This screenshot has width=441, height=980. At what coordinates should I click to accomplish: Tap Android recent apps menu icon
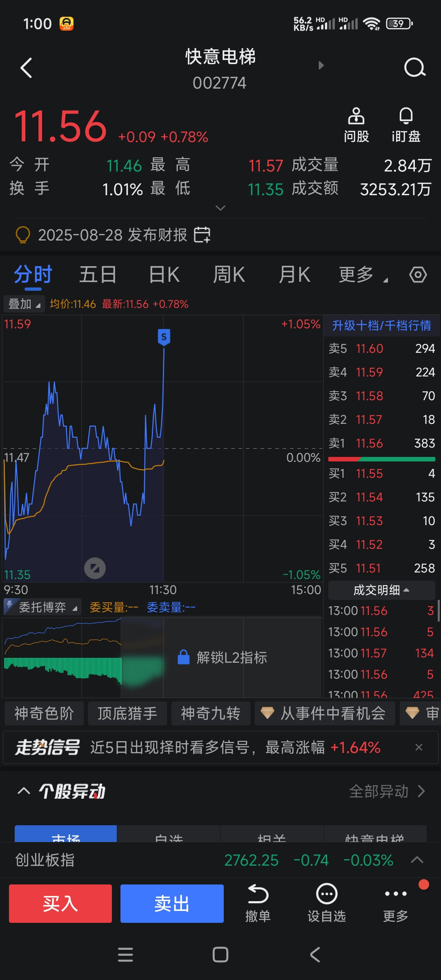[x=125, y=955]
